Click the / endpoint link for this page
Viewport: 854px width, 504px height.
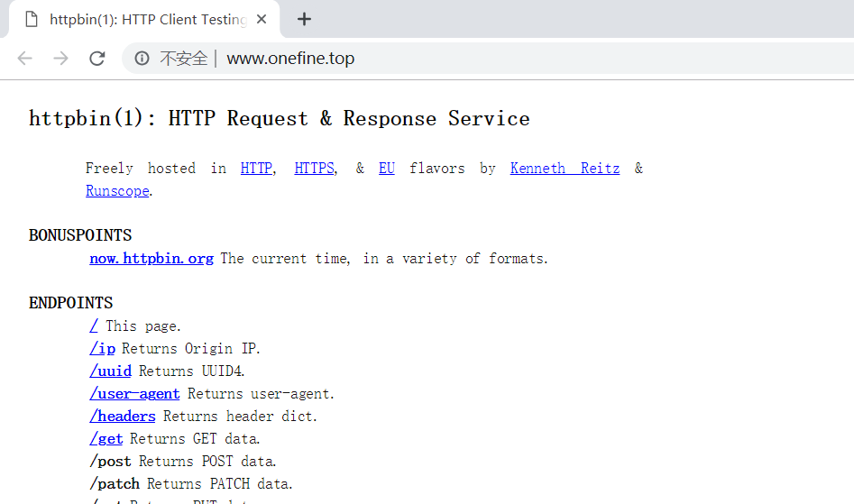94,326
